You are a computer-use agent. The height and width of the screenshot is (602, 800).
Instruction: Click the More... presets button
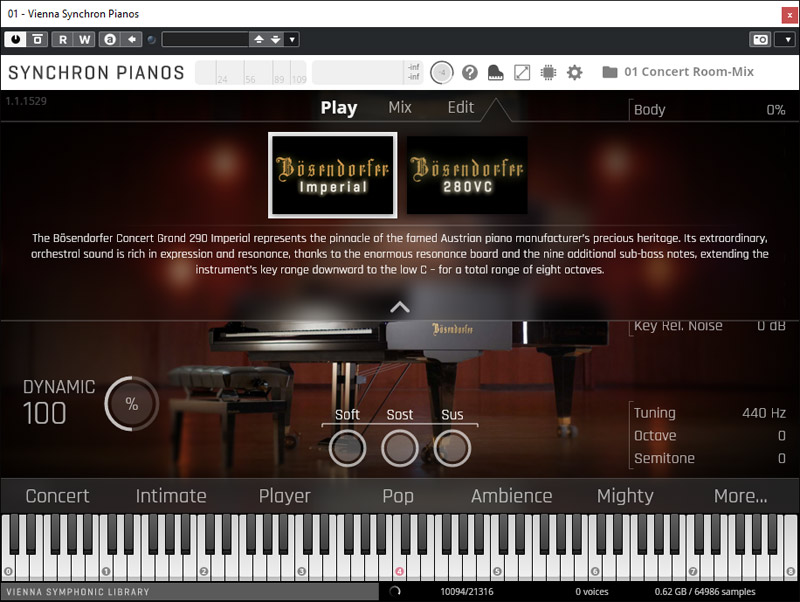click(740, 496)
